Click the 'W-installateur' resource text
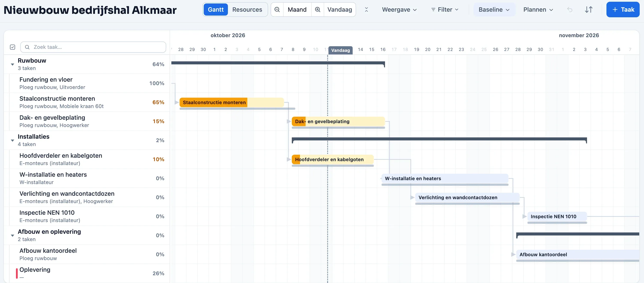The image size is (644, 283). pyautogui.click(x=36, y=182)
